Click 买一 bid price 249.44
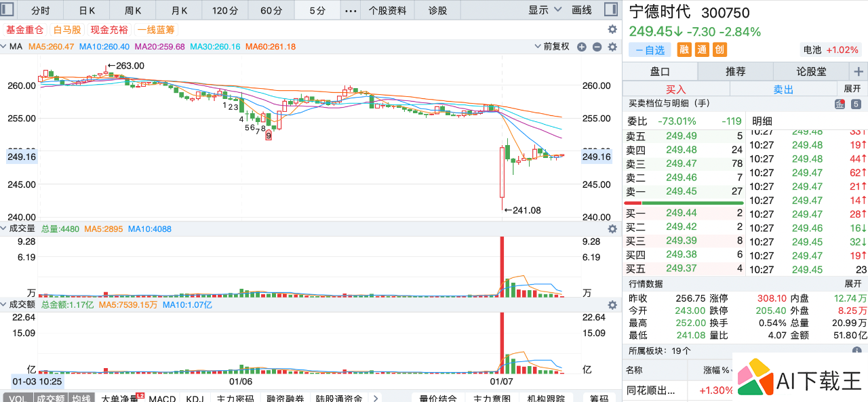The image size is (868, 402). pos(681,213)
